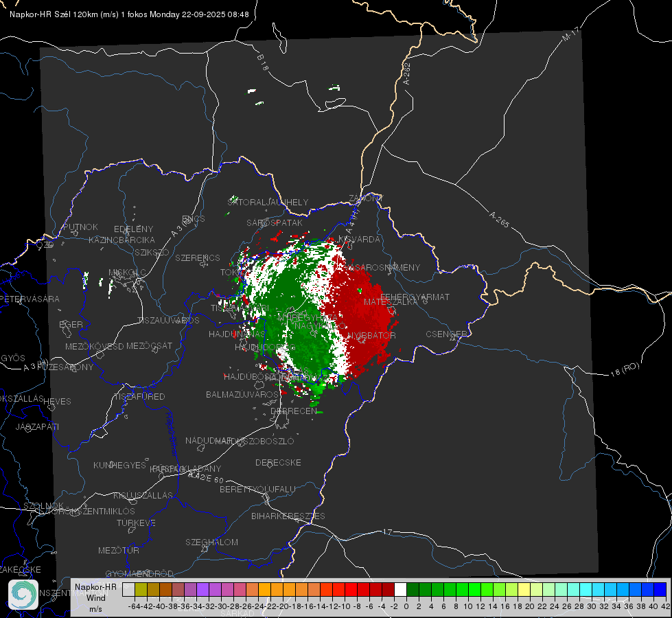The height and width of the screenshot is (618, 672).
Task: Click the swirl logo icon beside the legend
Action: pyautogui.click(x=23, y=595)
